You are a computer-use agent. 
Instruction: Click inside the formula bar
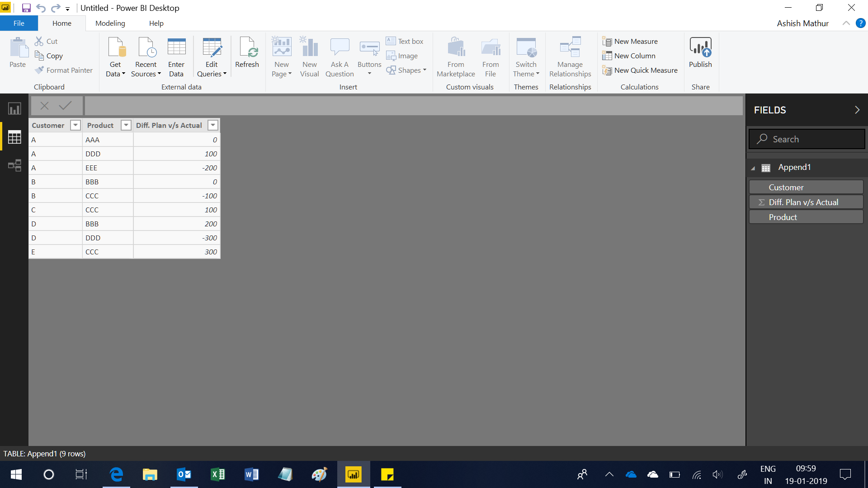click(413, 106)
